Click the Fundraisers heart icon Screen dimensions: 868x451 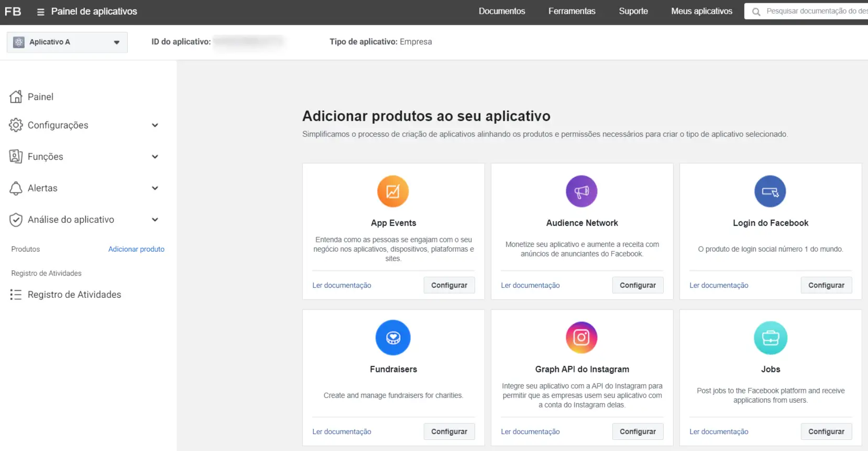393,338
